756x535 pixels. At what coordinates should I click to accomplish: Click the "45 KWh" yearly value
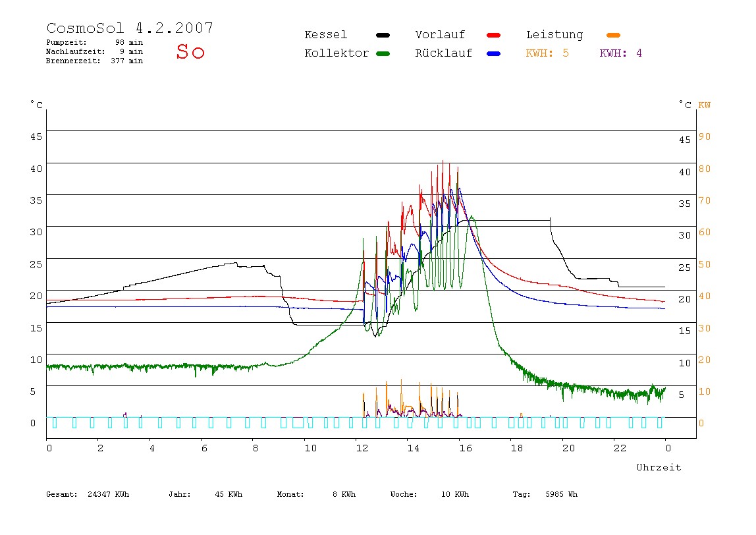coord(229,494)
